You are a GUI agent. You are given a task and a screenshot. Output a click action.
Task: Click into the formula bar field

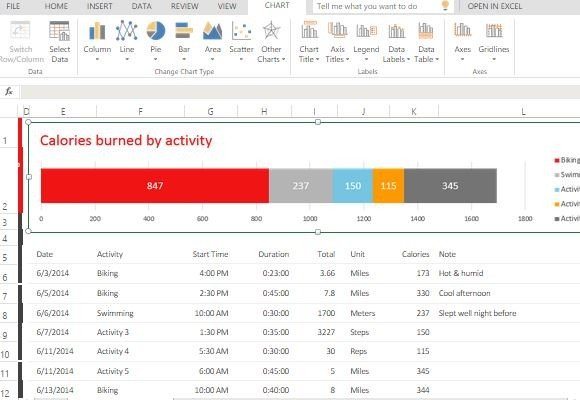click(300, 91)
